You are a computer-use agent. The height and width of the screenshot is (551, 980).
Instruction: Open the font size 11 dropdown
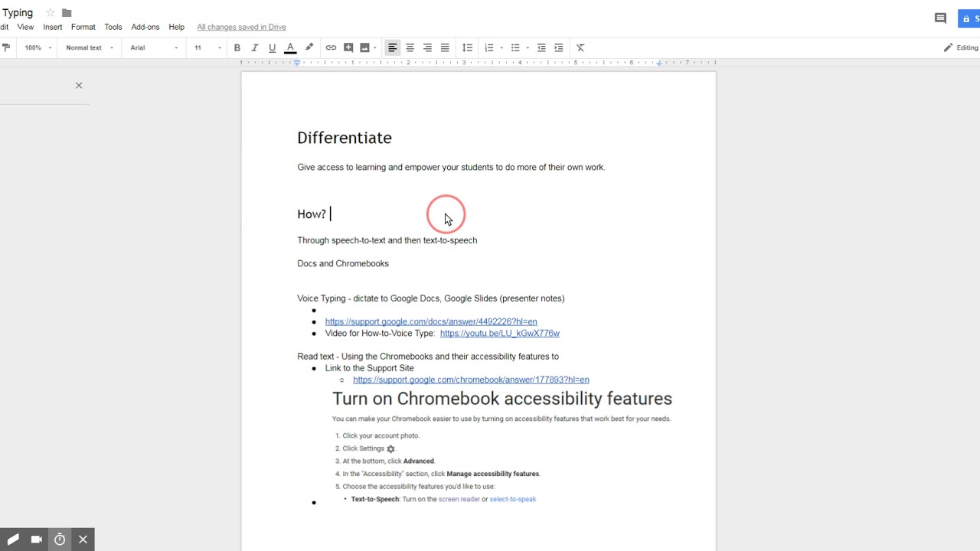pos(207,47)
